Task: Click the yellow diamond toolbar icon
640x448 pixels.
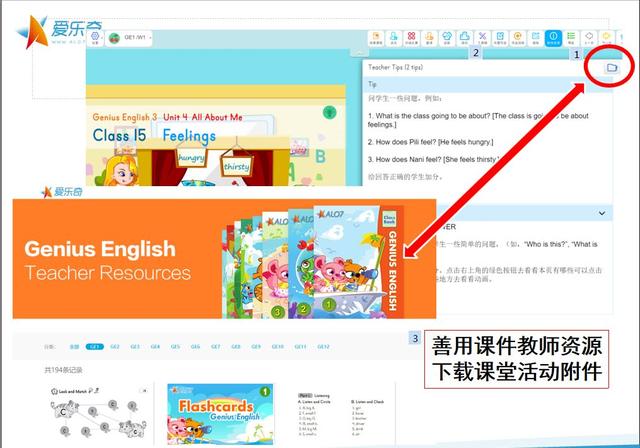Action: 607,38
